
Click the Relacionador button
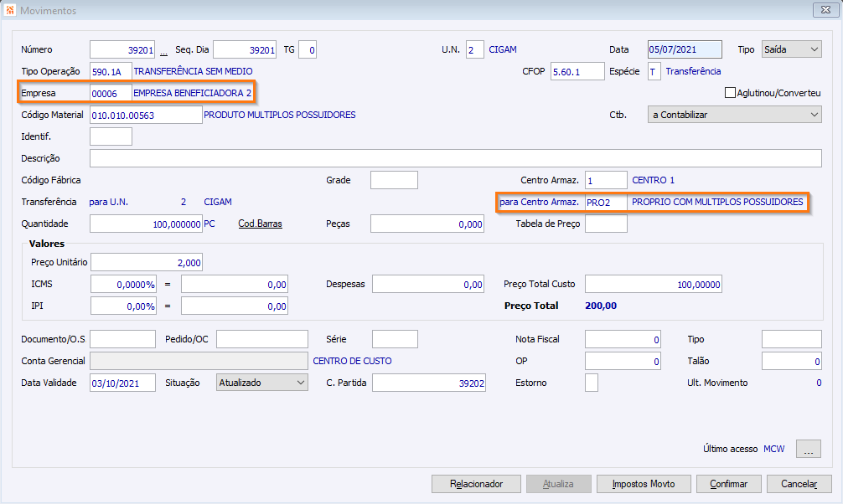tap(476, 484)
